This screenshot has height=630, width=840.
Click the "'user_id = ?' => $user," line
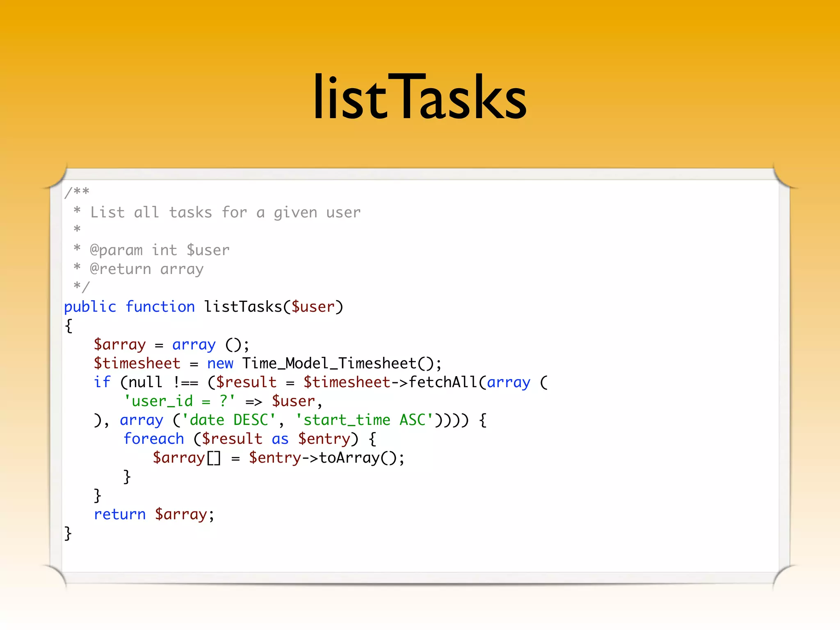(x=223, y=401)
